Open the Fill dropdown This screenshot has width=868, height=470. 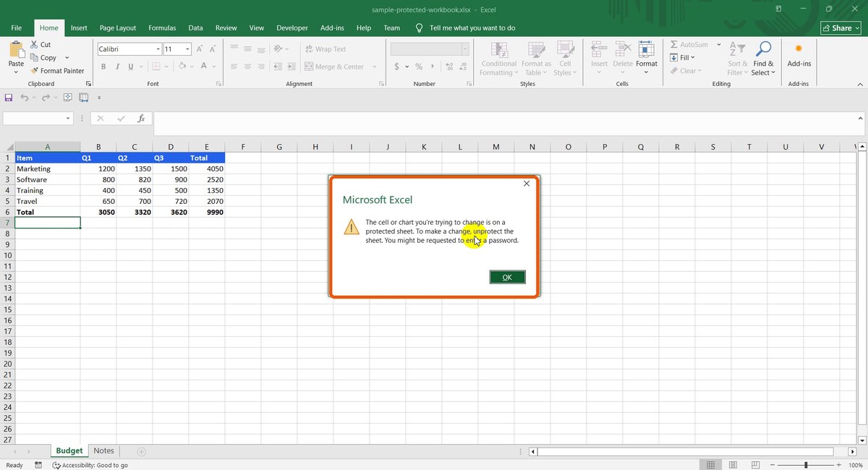(682, 58)
